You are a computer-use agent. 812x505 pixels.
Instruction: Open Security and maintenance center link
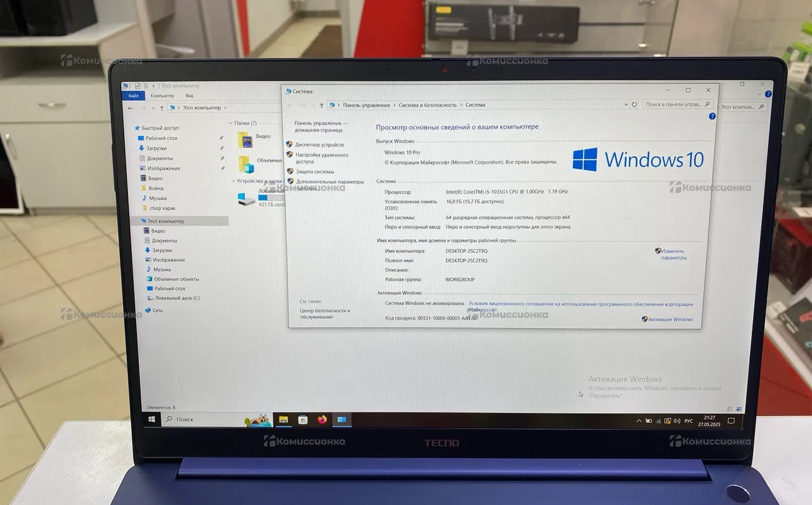coord(325,313)
